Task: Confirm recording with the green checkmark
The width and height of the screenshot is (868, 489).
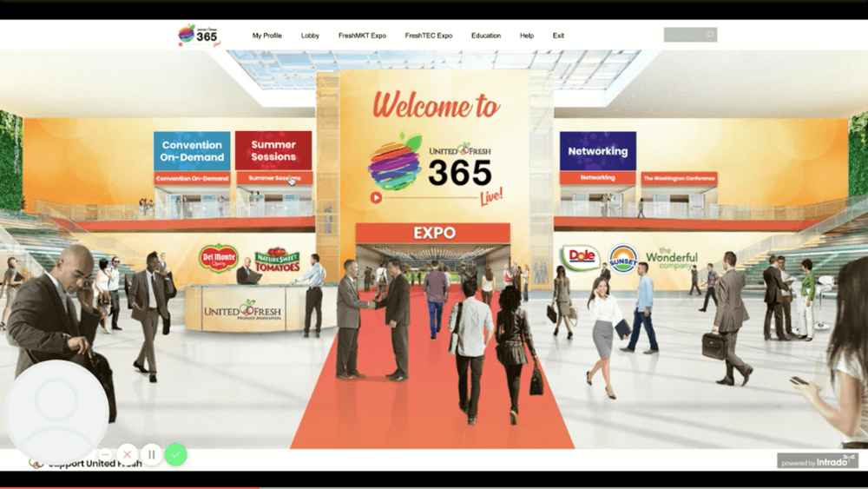Action: click(x=176, y=454)
